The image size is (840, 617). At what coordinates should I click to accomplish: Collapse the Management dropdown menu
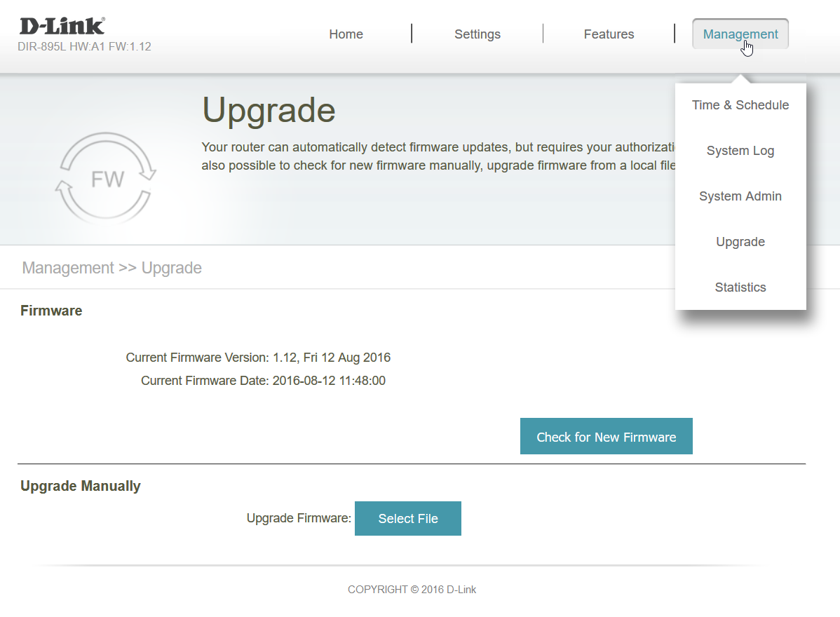click(x=740, y=34)
